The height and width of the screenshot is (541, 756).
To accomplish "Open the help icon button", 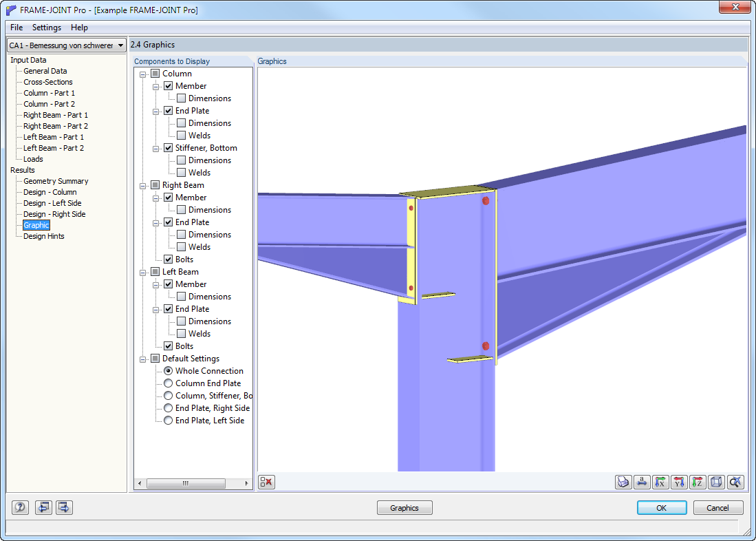I will [20, 507].
